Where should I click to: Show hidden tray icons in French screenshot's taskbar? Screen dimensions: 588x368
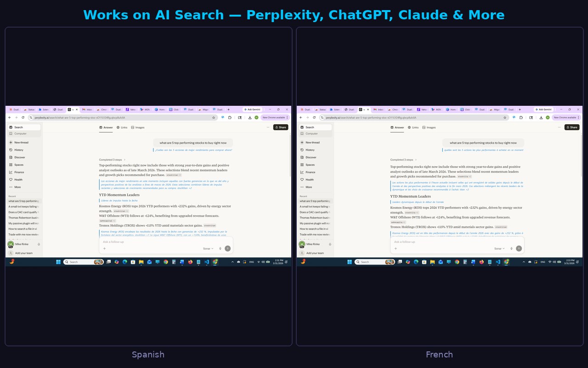click(x=524, y=262)
